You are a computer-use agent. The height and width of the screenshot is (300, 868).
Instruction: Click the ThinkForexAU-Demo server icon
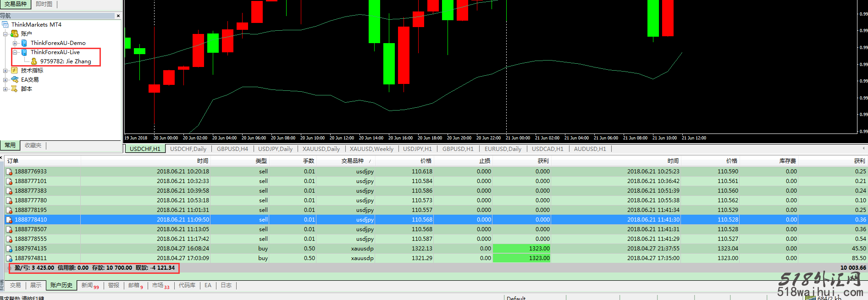tap(24, 43)
